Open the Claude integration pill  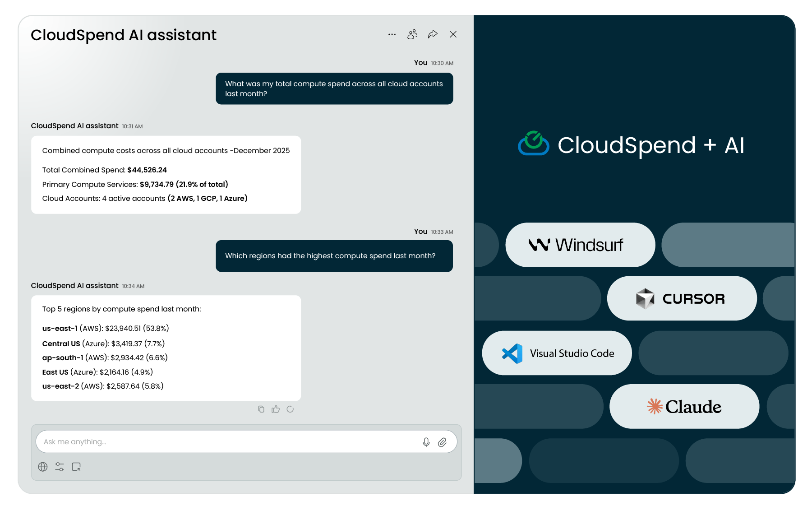tap(684, 406)
